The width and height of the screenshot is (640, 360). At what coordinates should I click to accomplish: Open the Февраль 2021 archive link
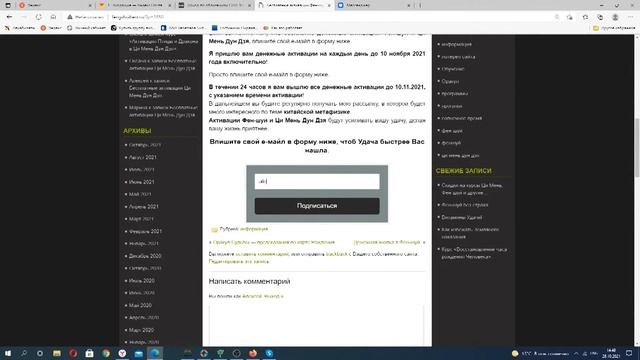tap(145, 231)
